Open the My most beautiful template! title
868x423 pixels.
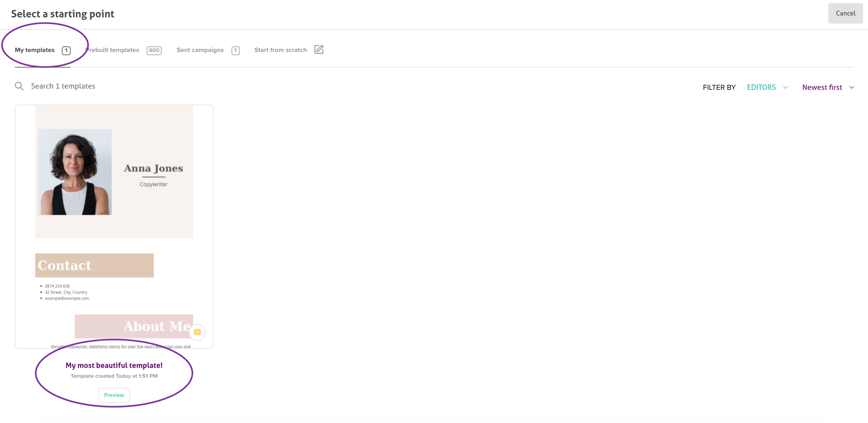[x=114, y=365]
